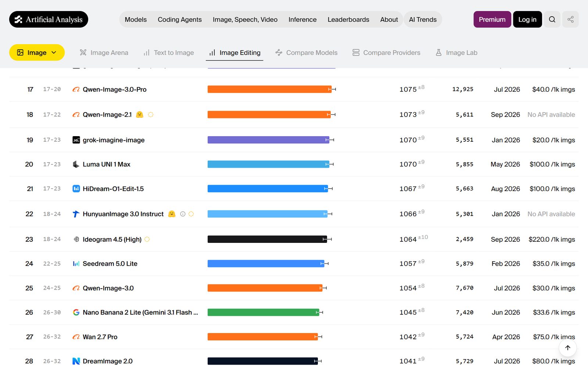Open the Compare Providers tab

(x=386, y=53)
